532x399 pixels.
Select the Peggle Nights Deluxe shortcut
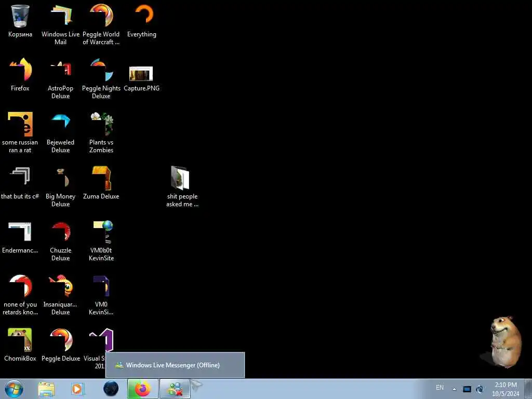[x=101, y=79]
